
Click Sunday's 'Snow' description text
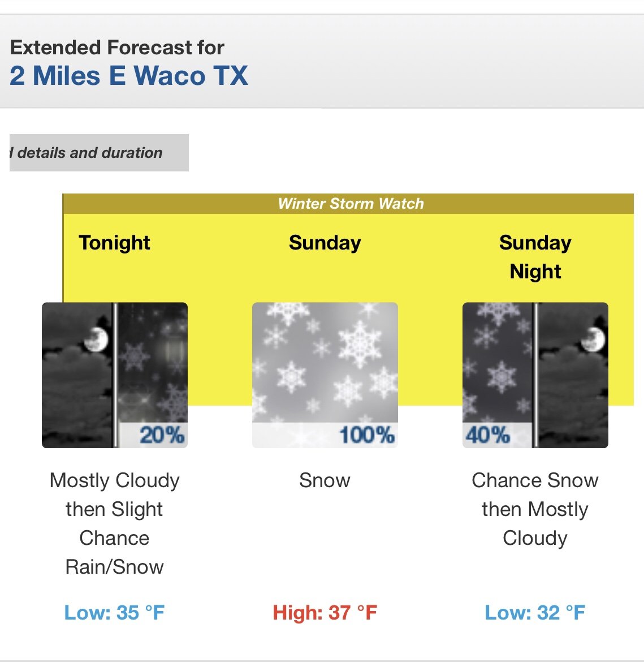point(325,480)
